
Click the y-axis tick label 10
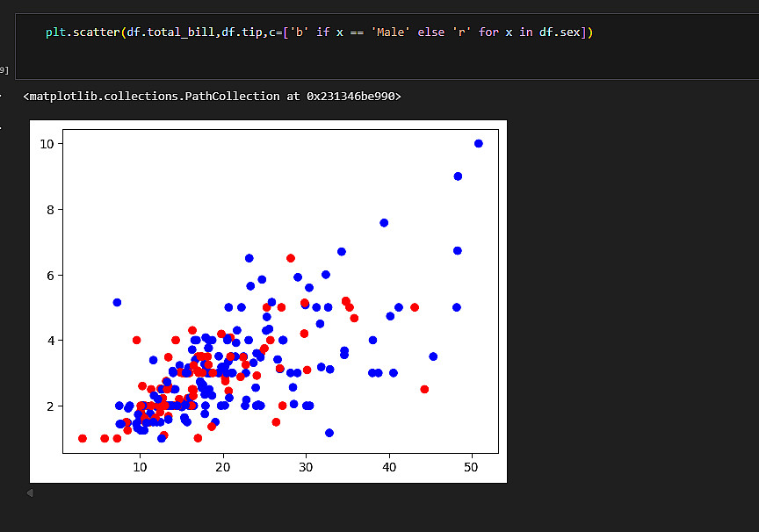47,144
